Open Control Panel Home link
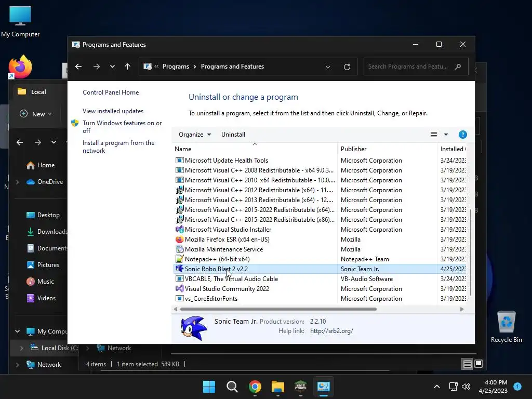The height and width of the screenshot is (399, 532). tap(111, 92)
